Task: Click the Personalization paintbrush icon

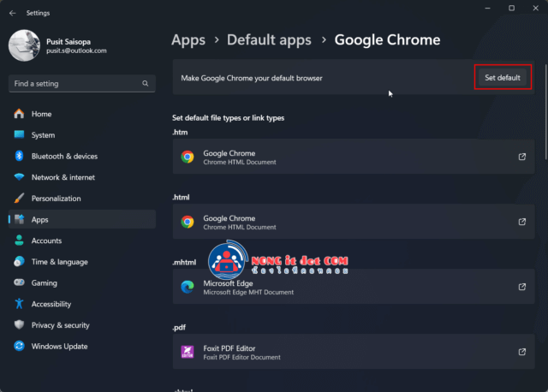Action: tap(19, 198)
